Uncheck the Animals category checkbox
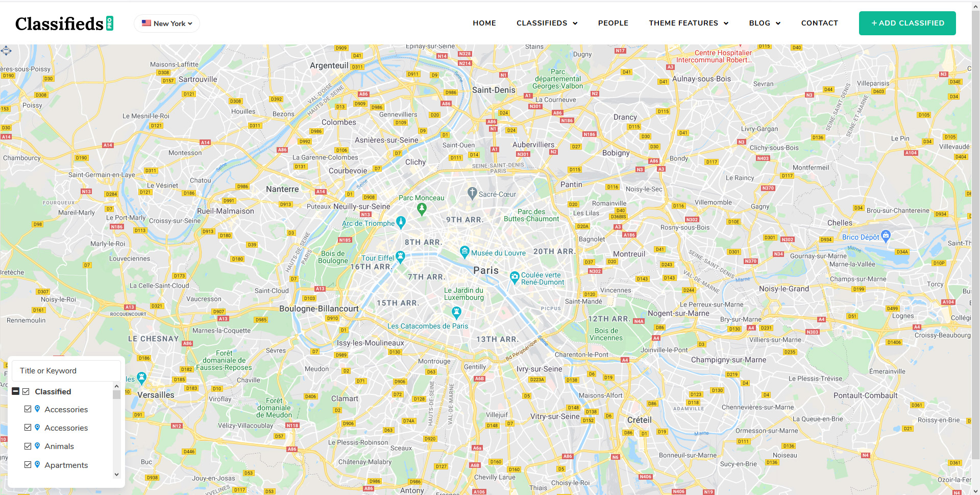This screenshot has width=980, height=495. [28, 446]
